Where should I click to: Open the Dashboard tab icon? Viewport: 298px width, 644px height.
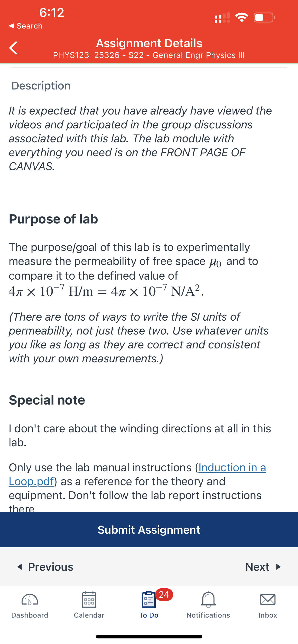click(30, 599)
